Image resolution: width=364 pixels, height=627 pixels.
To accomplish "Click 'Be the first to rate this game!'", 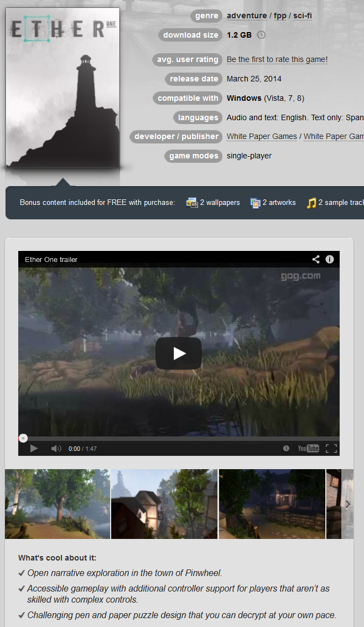I will point(277,59).
